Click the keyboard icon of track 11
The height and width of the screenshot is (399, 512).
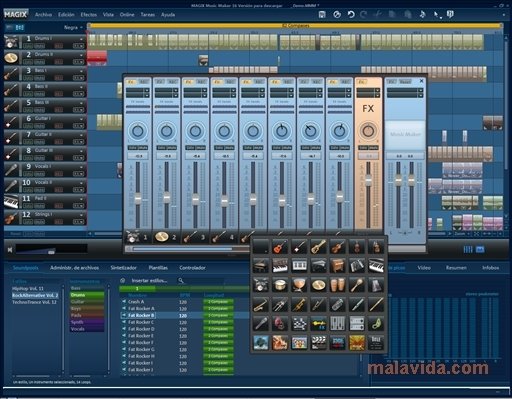pyautogui.click(x=11, y=202)
